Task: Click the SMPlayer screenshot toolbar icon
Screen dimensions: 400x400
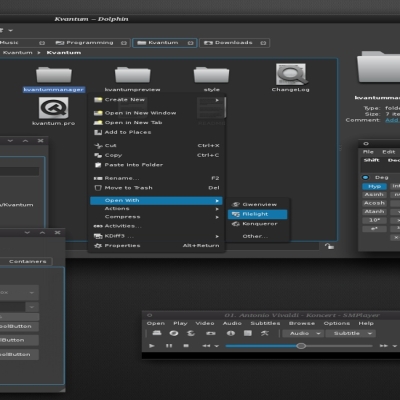Action: [211, 333]
